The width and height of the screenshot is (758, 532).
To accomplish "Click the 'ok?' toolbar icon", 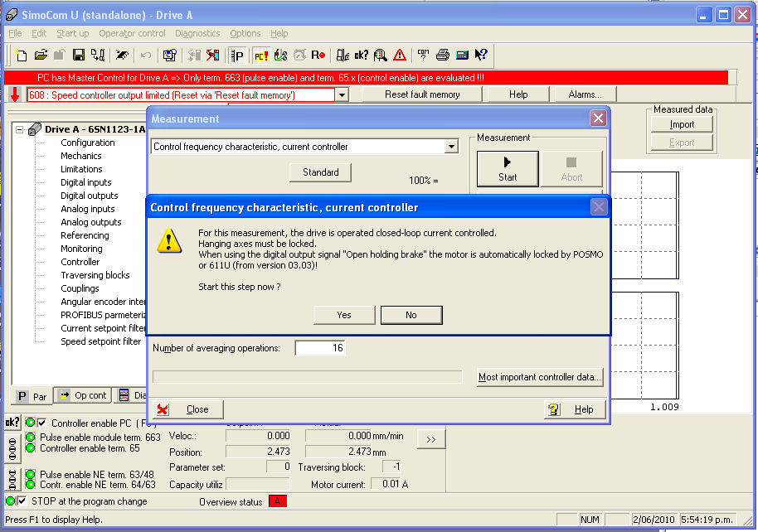I will click(x=361, y=55).
